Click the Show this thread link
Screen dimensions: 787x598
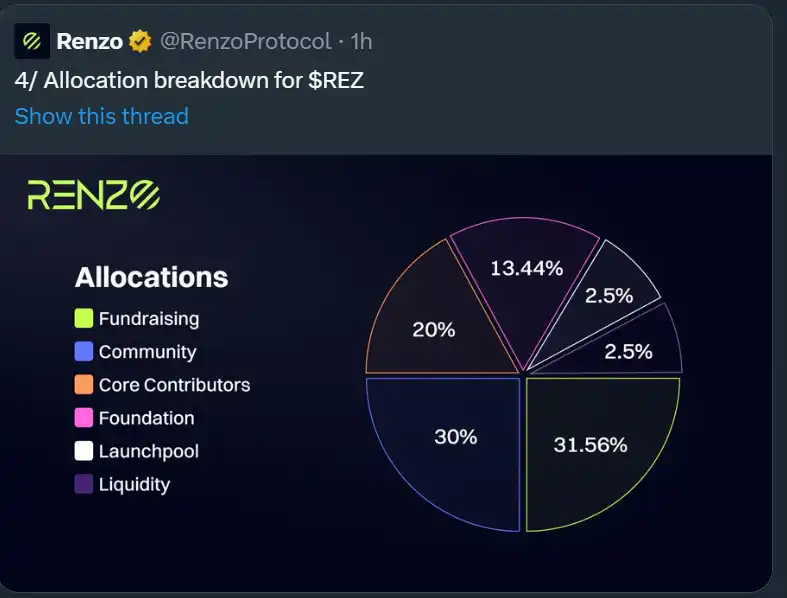click(x=101, y=116)
